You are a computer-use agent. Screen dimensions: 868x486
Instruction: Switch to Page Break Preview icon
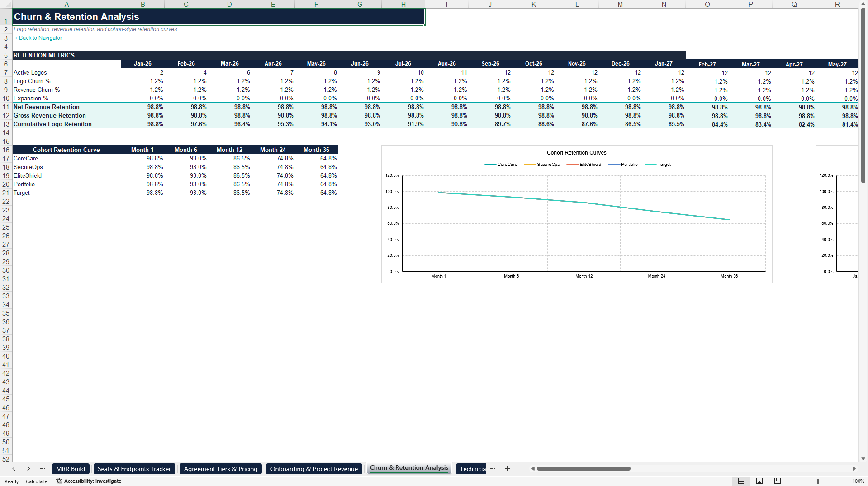tap(777, 481)
